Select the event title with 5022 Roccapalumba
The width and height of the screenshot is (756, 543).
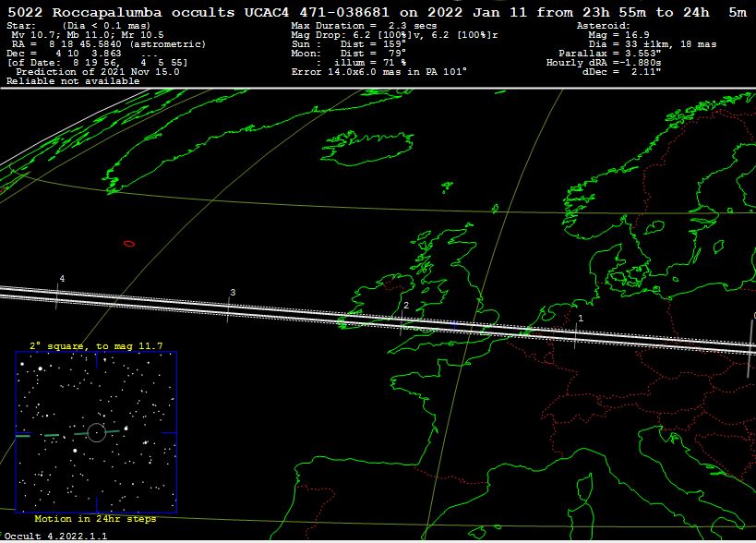coord(377,12)
